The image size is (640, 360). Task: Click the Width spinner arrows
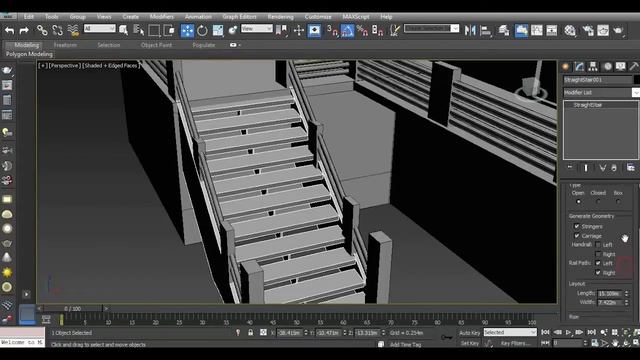pos(627,303)
